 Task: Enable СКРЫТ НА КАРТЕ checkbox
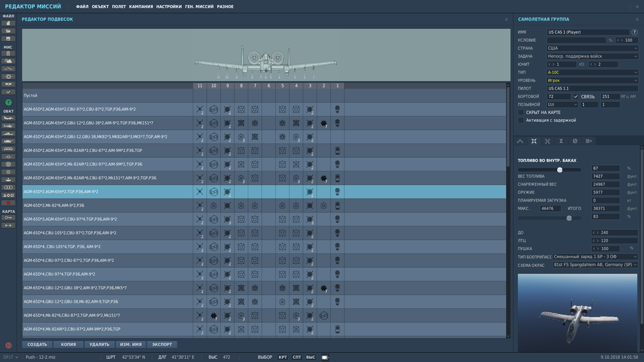[521, 112]
